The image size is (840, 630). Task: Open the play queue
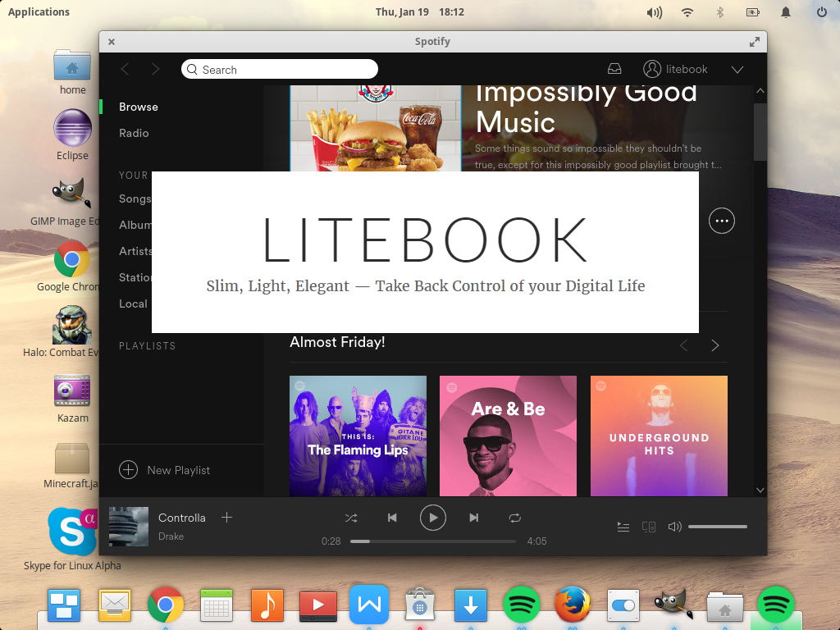click(x=623, y=527)
